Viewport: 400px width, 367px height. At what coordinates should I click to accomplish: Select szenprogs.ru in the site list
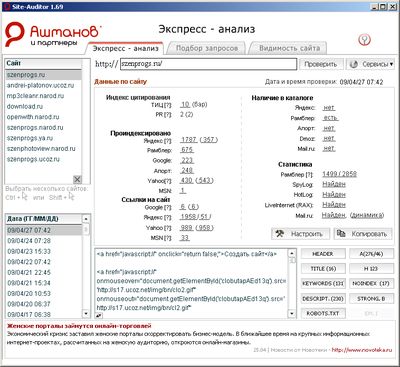43,75
